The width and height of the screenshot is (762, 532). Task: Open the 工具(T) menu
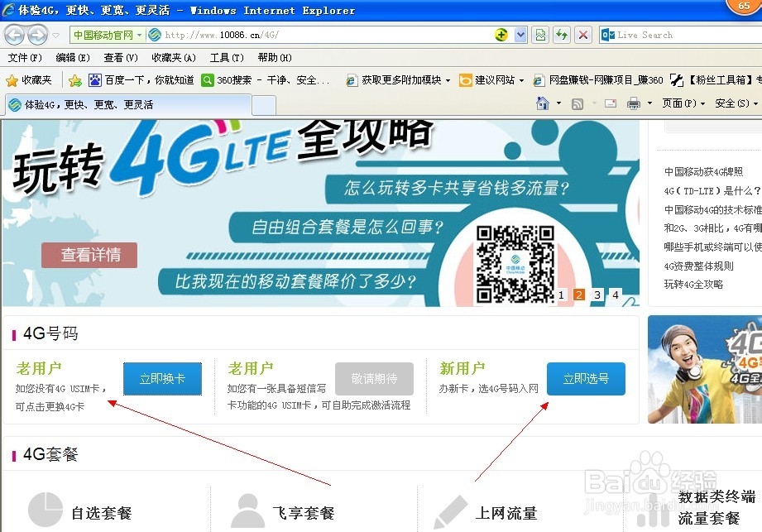click(x=227, y=58)
